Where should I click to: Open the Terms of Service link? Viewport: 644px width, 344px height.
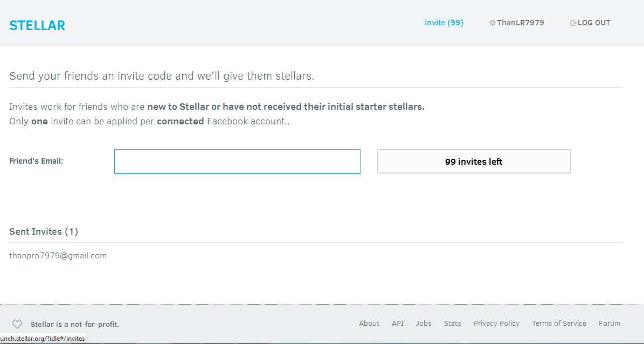coord(559,324)
